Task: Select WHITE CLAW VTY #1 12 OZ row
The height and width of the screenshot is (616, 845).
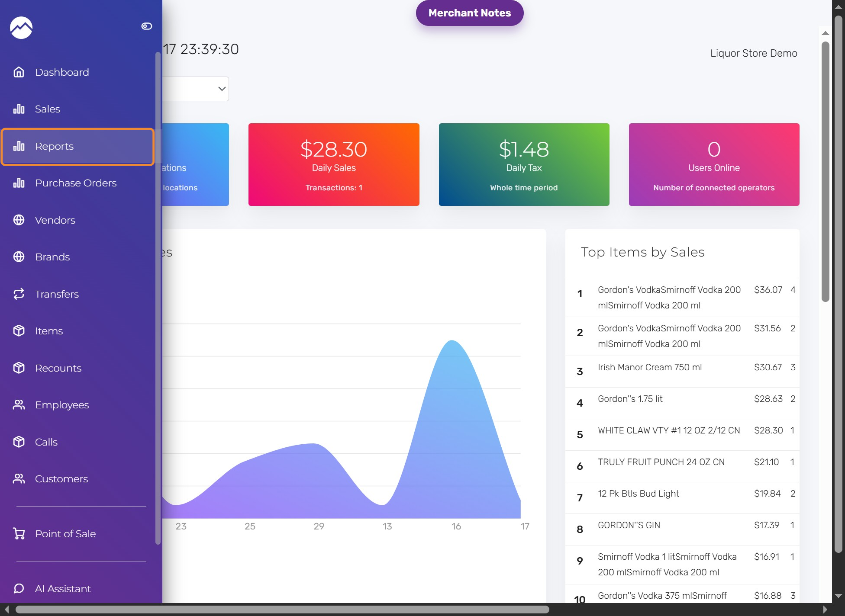Action: coord(682,435)
